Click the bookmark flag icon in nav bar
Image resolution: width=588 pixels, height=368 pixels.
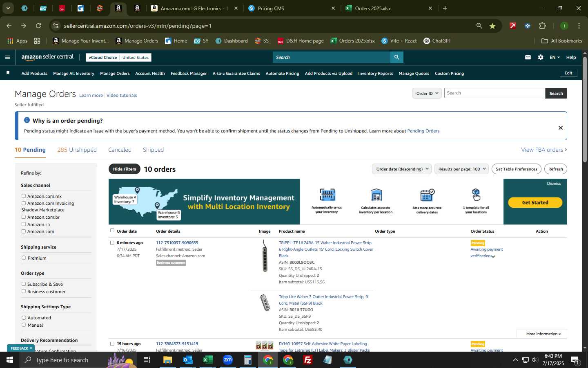pos(8,73)
